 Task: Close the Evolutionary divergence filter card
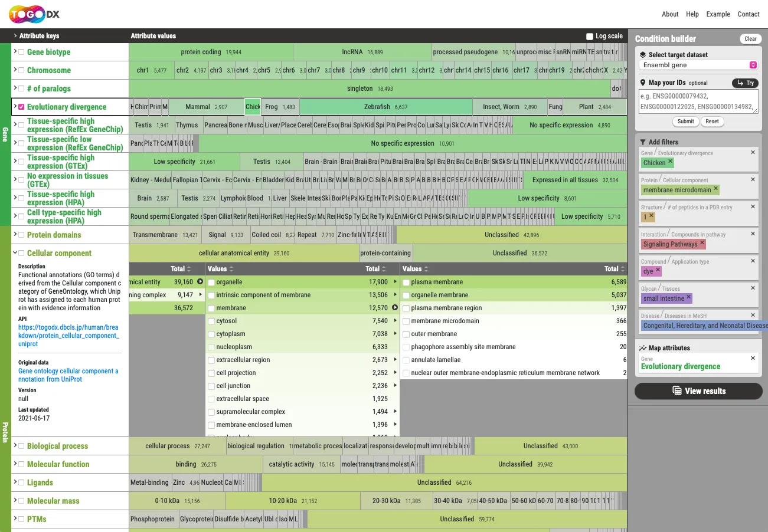[x=753, y=152]
